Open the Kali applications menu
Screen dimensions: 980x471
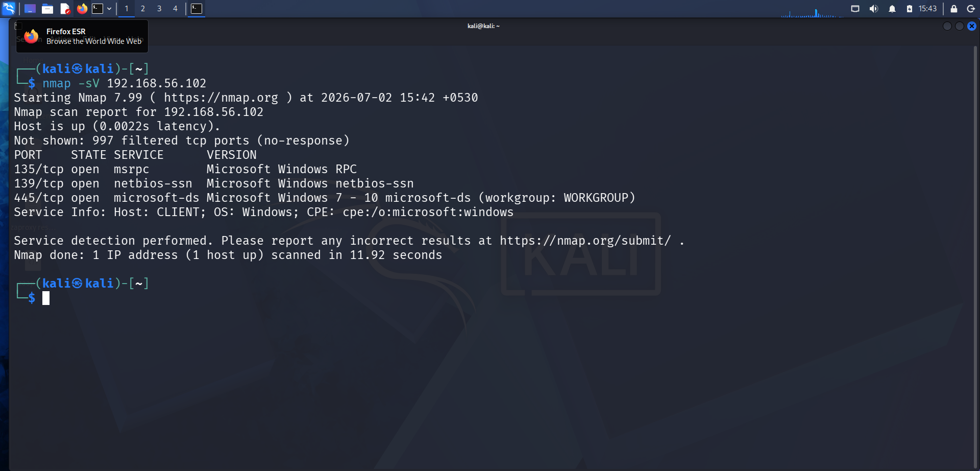pos(9,8)
